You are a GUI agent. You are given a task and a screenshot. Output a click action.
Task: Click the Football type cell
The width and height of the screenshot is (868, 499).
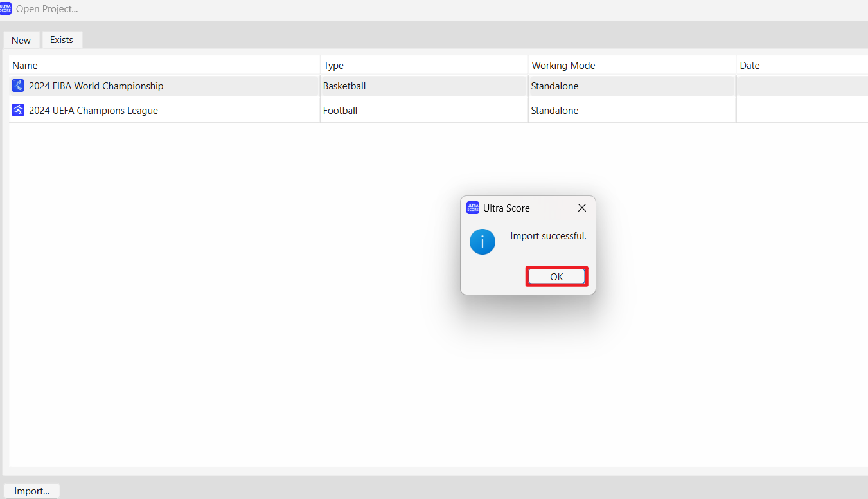[x=340, y=111]
